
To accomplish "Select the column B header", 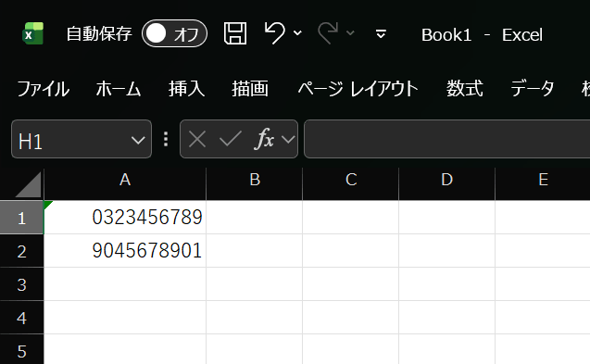I will (255, 180).
